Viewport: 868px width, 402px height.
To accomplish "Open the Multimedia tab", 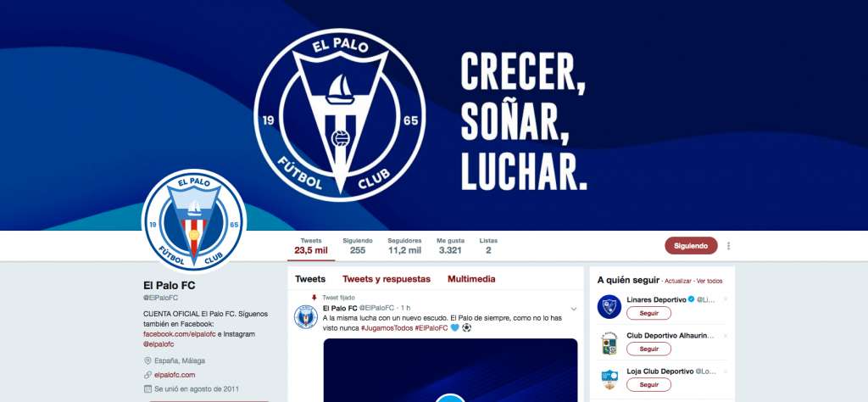I will pyautogui.click(x=471, y=279).
